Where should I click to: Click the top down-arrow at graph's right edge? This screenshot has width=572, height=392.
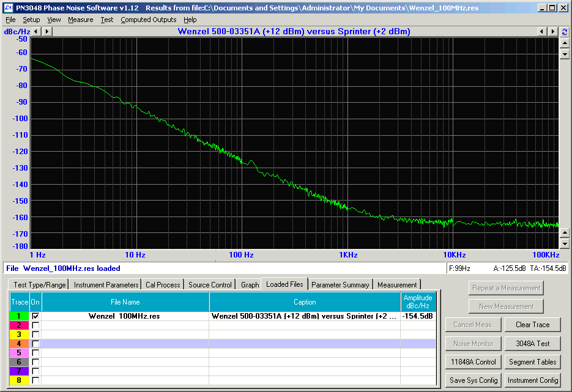(565, 54)
